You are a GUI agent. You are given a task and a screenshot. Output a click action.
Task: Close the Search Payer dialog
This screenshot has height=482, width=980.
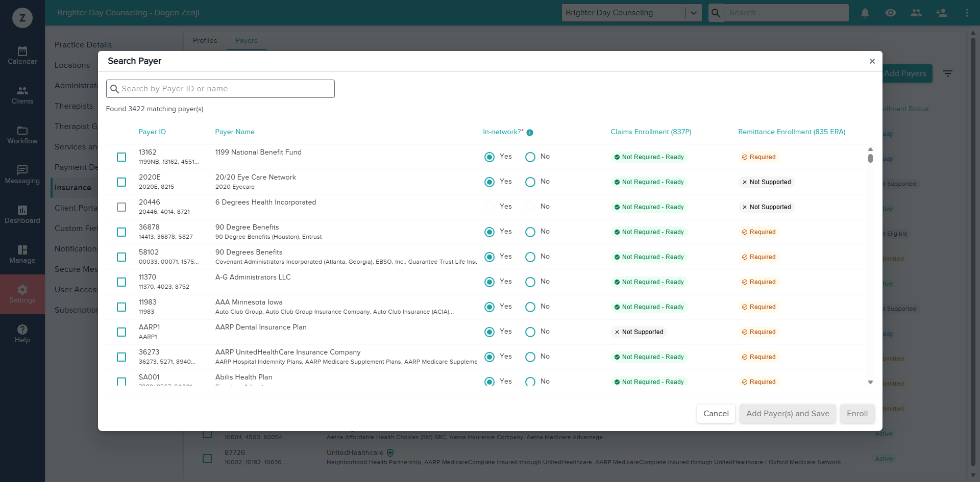point(872,61)
